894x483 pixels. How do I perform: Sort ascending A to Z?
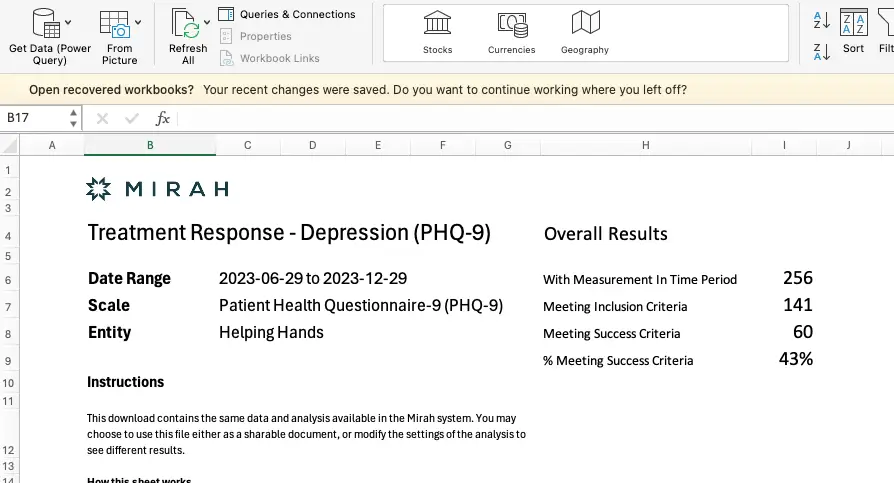pos(822,21)
